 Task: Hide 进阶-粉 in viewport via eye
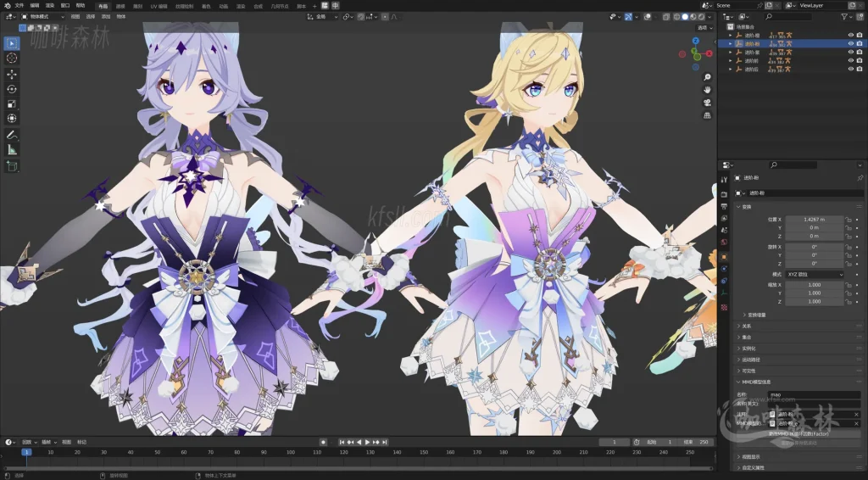(851, 44)
